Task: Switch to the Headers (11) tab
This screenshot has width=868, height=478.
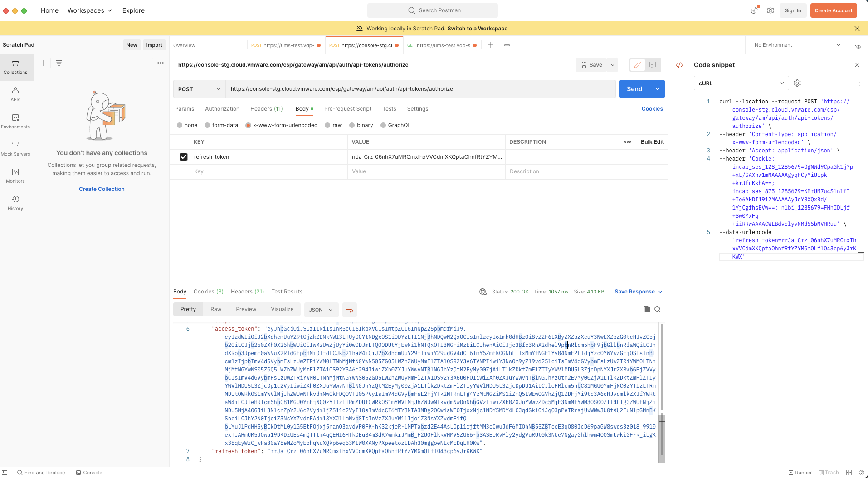Action: click(x=267, y=109)
